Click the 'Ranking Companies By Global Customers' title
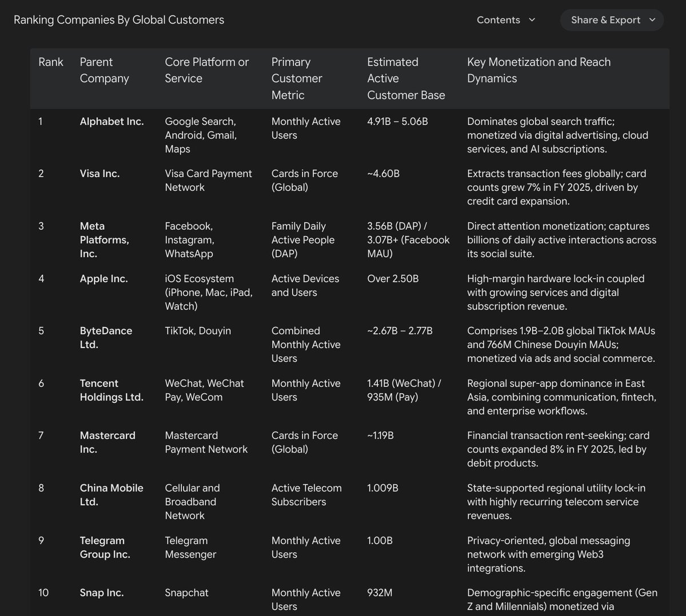The height and width of the screenshot is (616, 686). click(119, 20)
